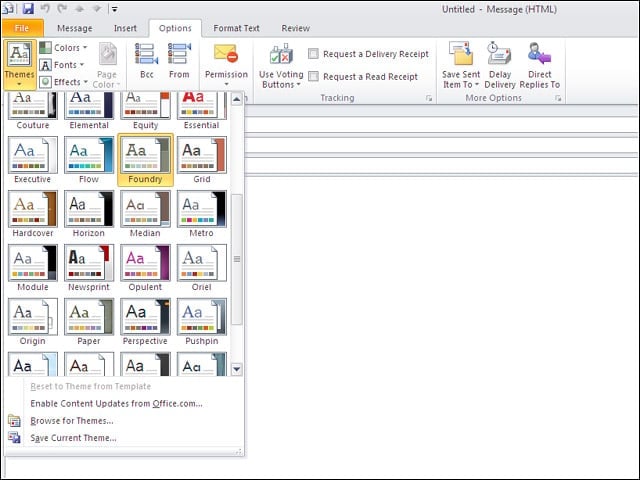Open Save Sent Item To menu
Viewport: 640px width, 480px height.
point(461,65)
